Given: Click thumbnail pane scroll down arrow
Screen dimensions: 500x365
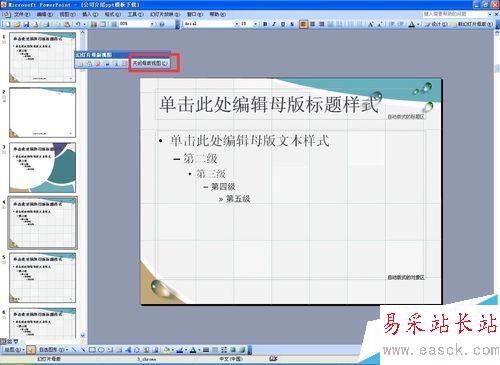Looking at the screenshot, I should [83, 335].
